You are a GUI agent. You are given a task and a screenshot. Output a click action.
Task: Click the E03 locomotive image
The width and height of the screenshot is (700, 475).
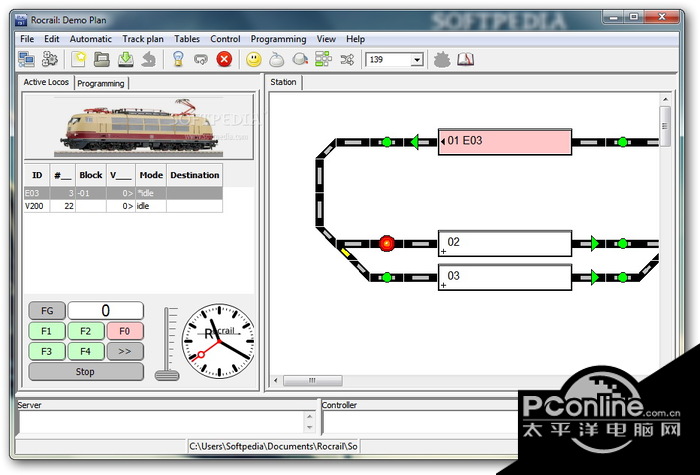pos(139,127)
